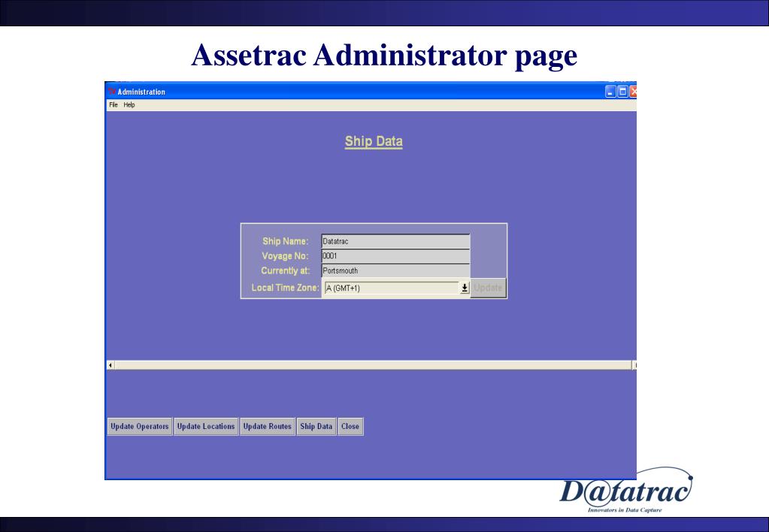Click the Close button in bottom row
769x532 pixels.
click(x=350, y=426)
